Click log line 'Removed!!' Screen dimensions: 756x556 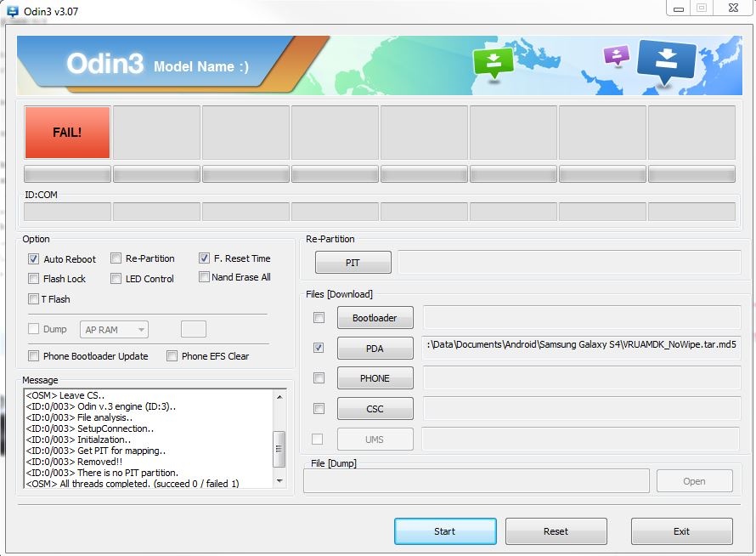coord(74,462)
